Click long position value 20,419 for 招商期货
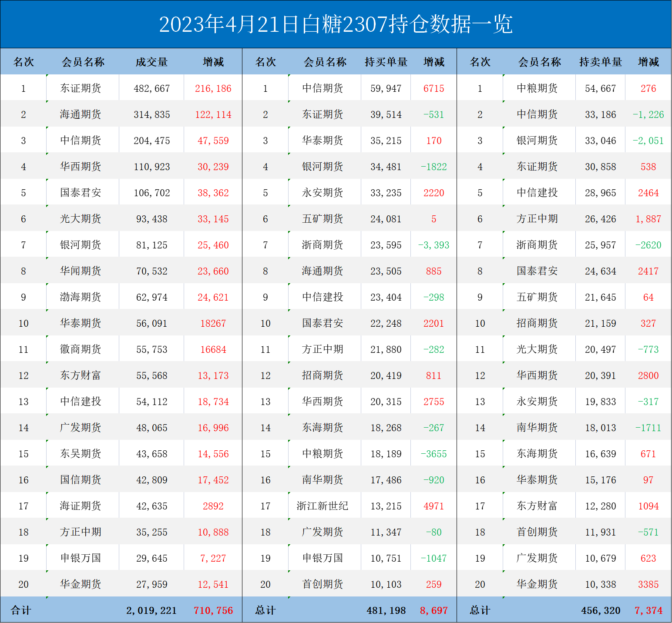 point(386,375)
